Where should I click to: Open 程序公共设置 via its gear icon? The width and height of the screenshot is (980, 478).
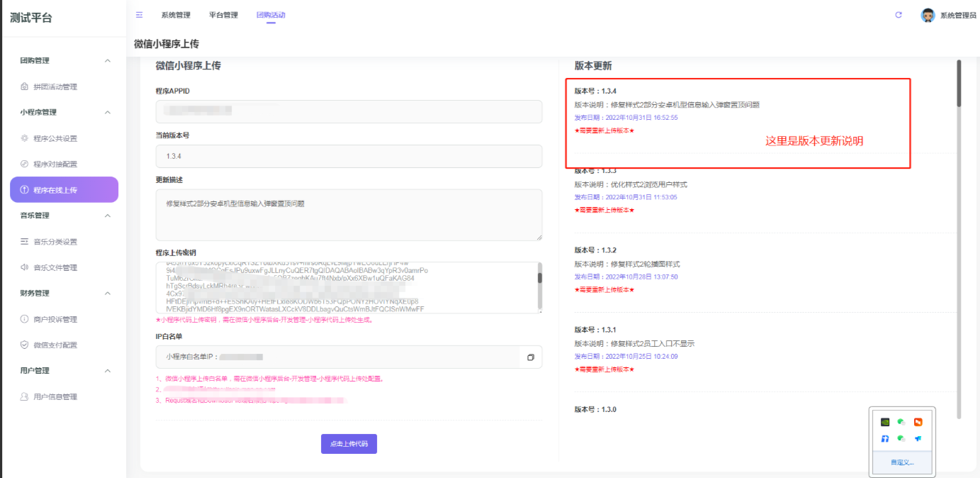25,138
